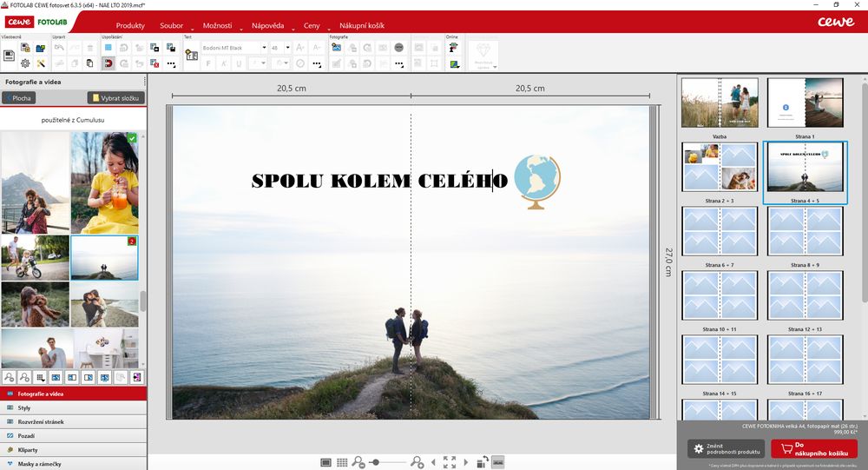Toggle the ruler display button

tap(498, 461)
